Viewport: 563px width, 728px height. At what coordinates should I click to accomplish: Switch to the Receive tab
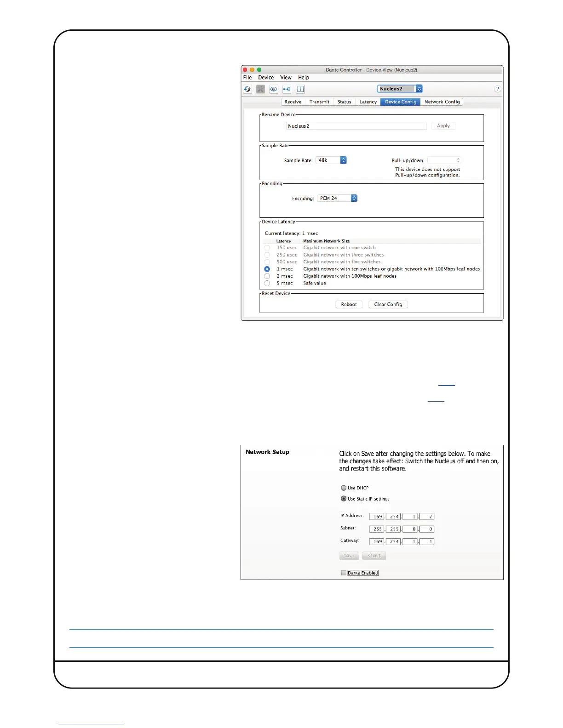(x=293, y=102)
